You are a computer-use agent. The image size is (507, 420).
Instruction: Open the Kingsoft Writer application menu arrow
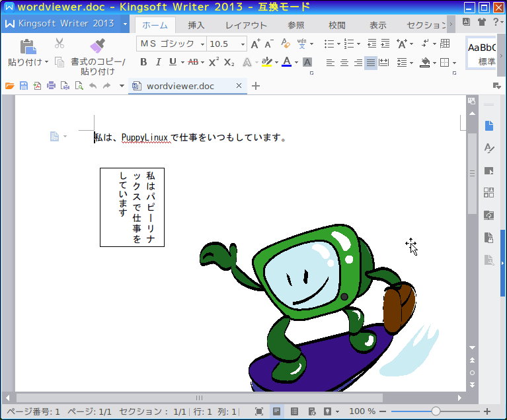125,24
